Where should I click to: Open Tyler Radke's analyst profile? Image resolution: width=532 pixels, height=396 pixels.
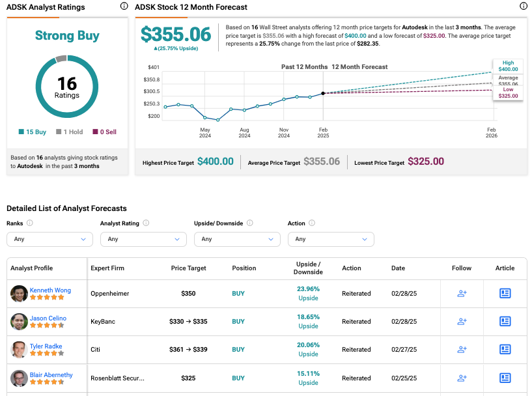pyautogui.click(x=46, y=346)
